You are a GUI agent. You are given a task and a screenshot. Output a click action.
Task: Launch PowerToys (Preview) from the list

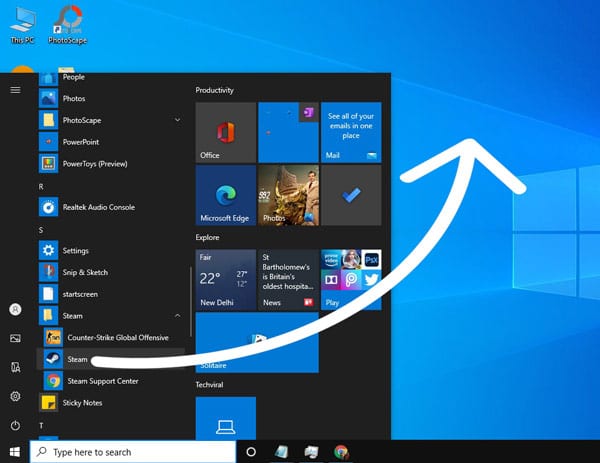[x=111, y=164]
